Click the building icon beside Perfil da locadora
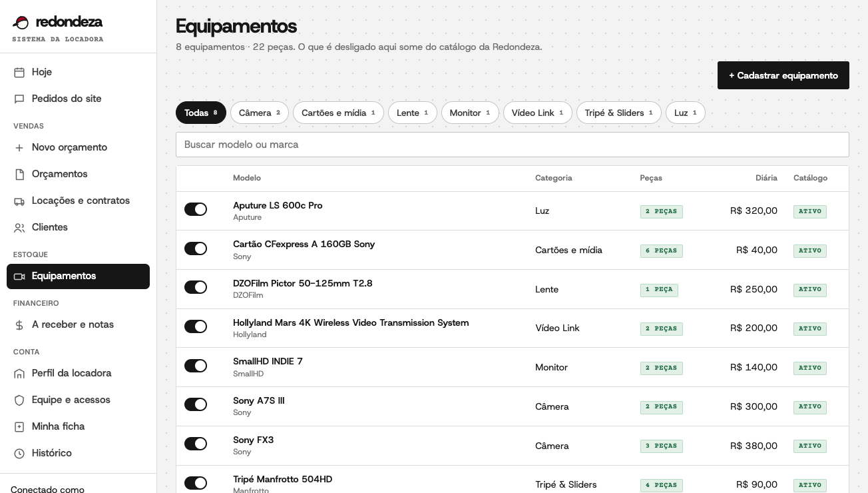 (19, 373)
